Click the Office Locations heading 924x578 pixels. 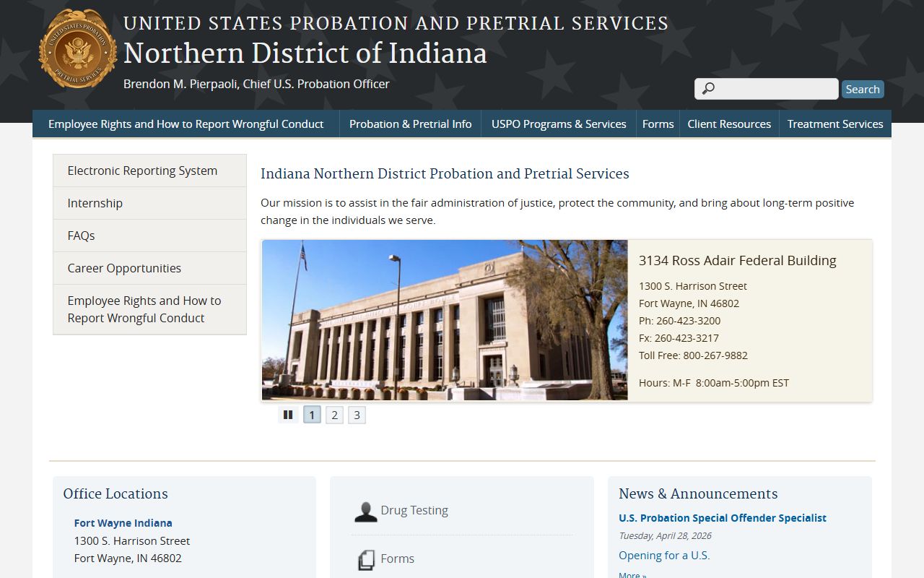tap(115, 493)
